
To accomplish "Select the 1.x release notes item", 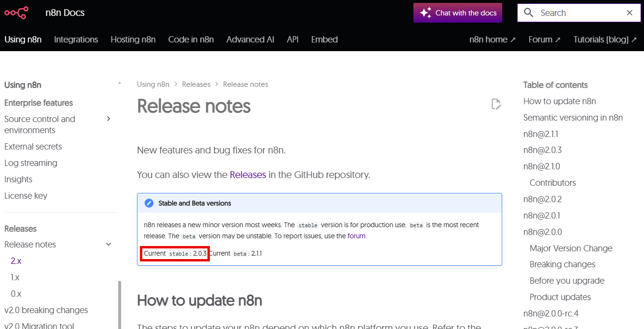I will tap(15, 277).
